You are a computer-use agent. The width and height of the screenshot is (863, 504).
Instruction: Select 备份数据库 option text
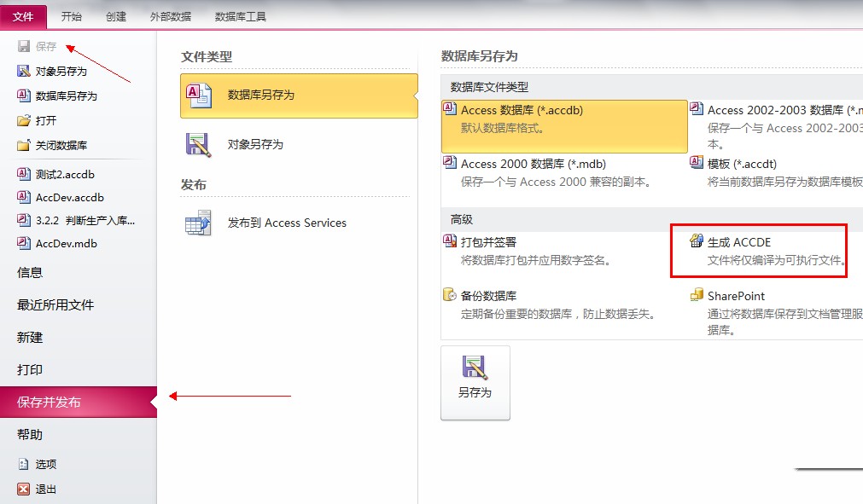pyautogui.click(x=489, y=296)
